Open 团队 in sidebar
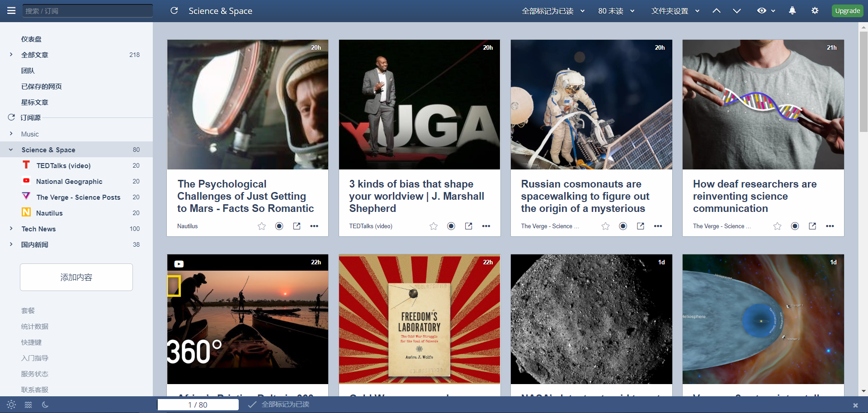This screenshot has width=868, height=413. pyautogui.click(x=28, y=70)
